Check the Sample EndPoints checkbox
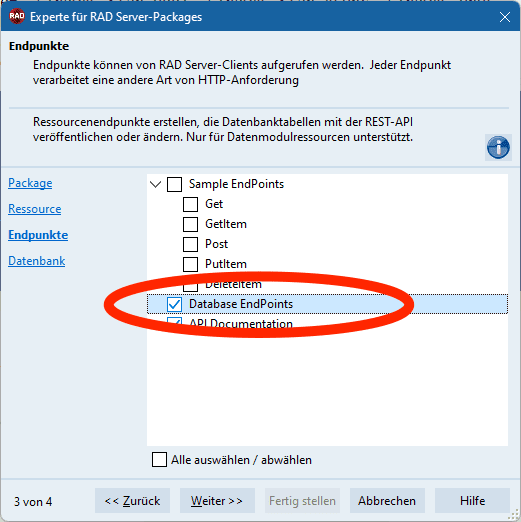The image size is (521, 522). (174, 184)
